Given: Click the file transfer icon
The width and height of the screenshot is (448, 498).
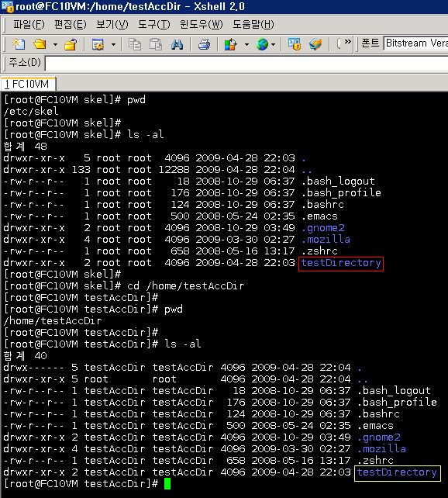Looking at the screenshot, I should pyautogui.click(x=315, y=44).
